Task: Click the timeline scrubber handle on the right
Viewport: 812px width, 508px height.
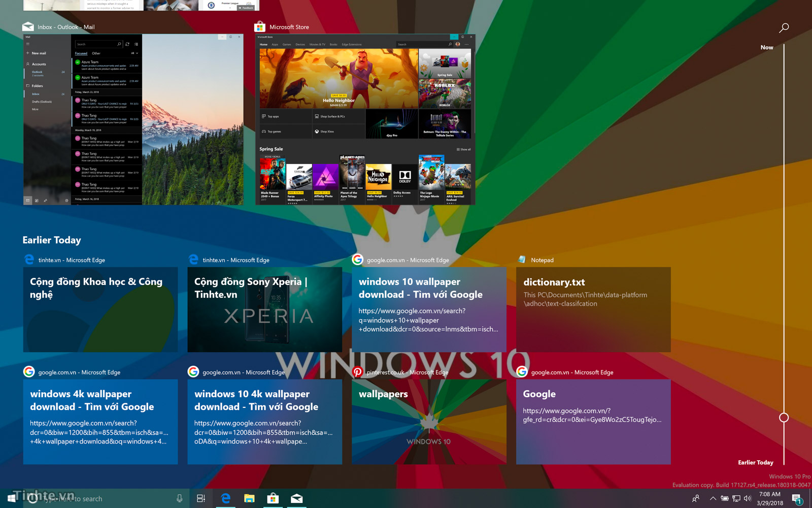Action: 784,418
